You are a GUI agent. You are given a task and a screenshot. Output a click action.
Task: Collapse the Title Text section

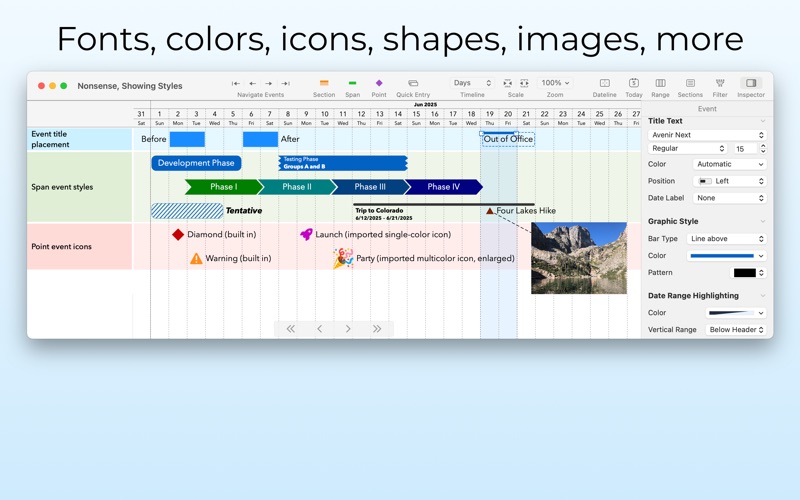coord(763,121)
